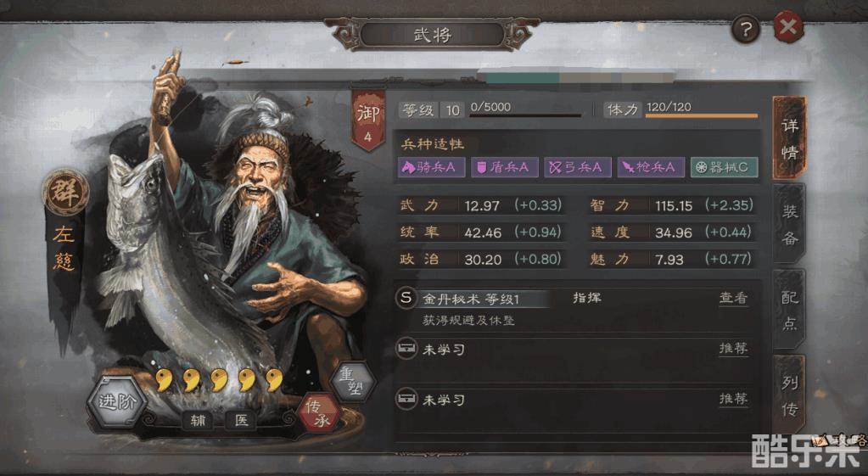Select the 器械C troop aptitude tag
This screenshot has width=868, height=476.
[724, 167]
